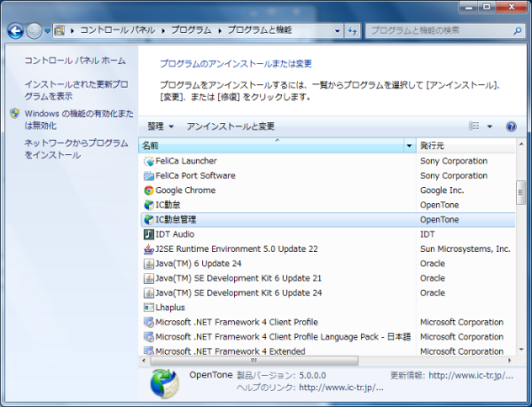Open インストールされた更新プログラムを表示 link
This screenshot has width=532, height=407.
pos(76,90)
